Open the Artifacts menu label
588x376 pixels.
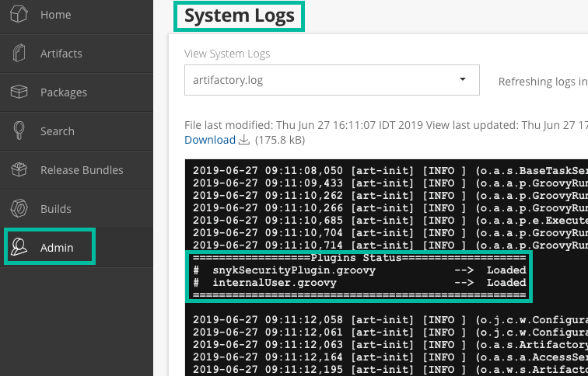[61, 54]
